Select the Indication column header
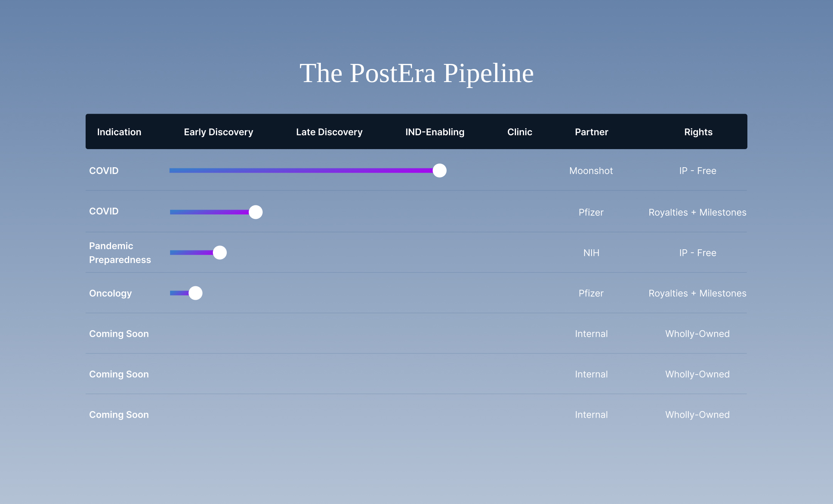Screen dimensions: 833x504 click(119, 132)
